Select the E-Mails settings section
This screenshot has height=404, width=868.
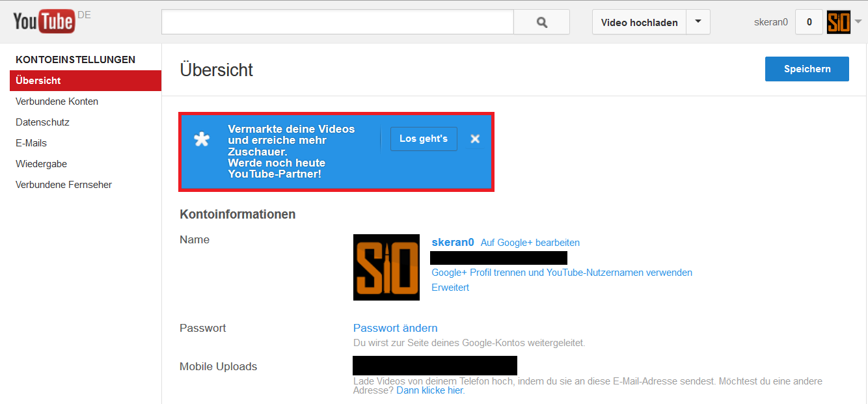click(31, 143)
